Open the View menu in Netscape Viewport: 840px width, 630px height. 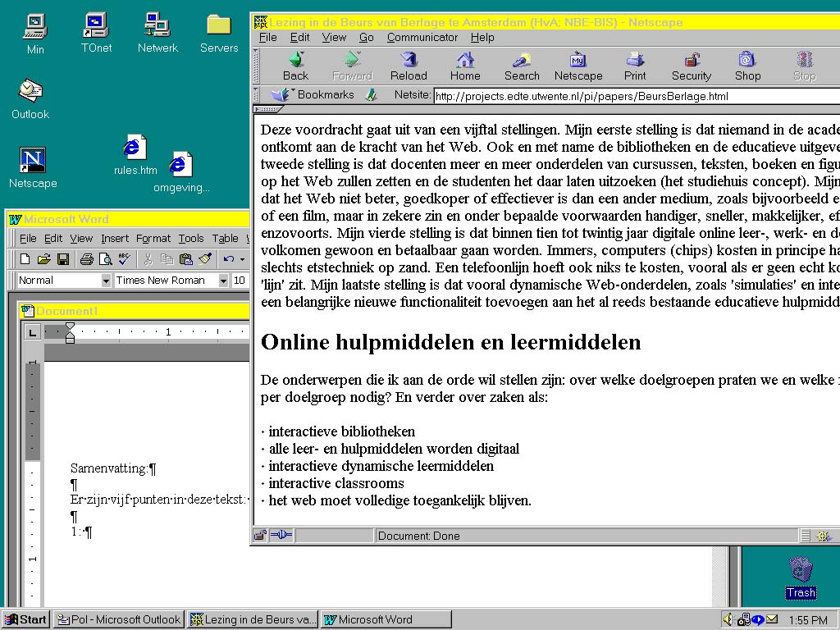(334, 38)
